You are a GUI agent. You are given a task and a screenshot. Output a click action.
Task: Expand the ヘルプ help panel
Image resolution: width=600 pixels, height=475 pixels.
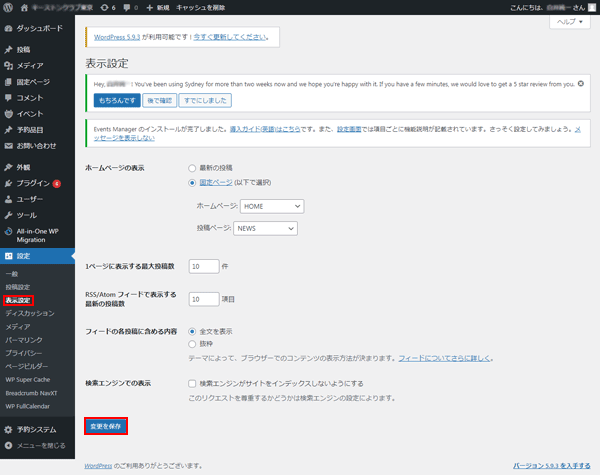pyautogui.click(x=568, y=21)
